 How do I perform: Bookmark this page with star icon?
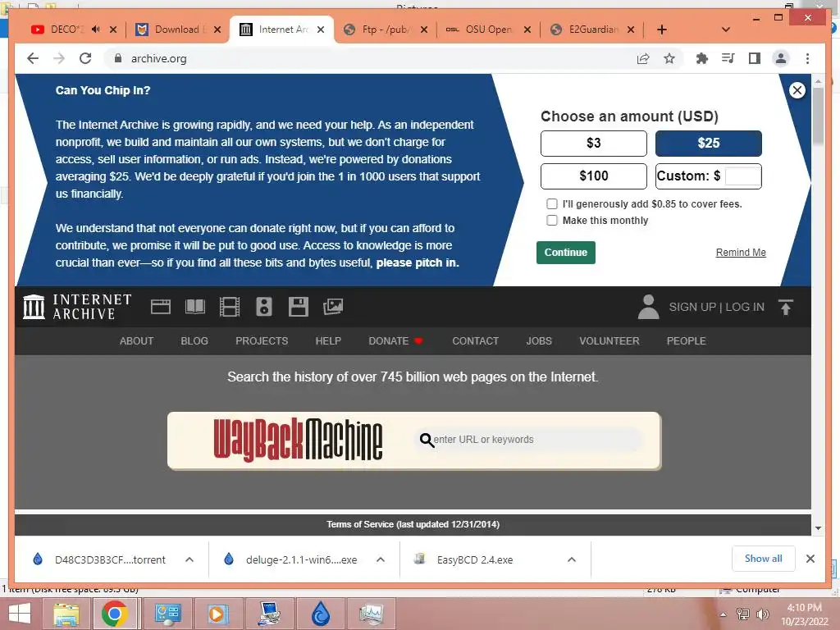tap(669, 58)
